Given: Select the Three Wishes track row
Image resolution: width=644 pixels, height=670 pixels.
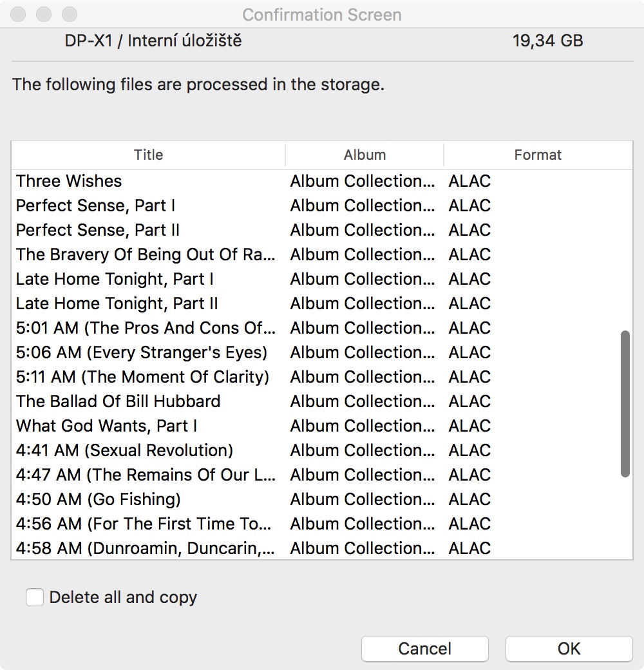Looking at the screenshot, I should coord(69,181).
